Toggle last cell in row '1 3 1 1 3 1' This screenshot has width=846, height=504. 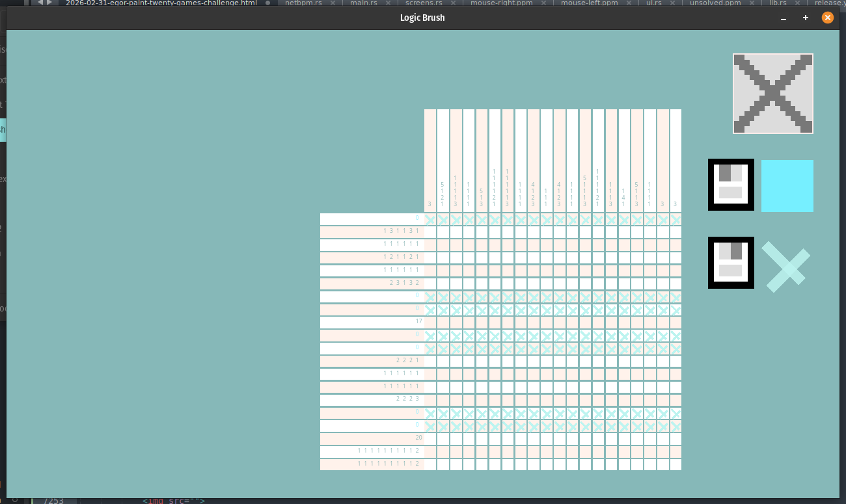coord(675,232)
